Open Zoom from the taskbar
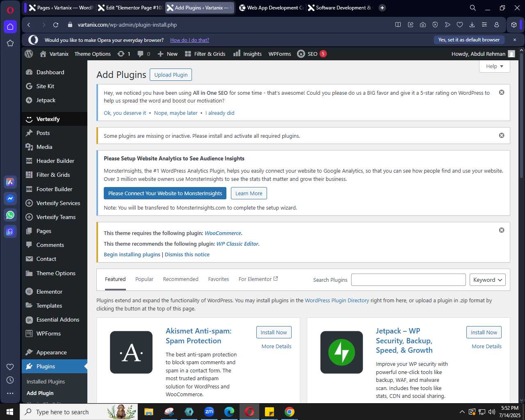 coord(209,412)
